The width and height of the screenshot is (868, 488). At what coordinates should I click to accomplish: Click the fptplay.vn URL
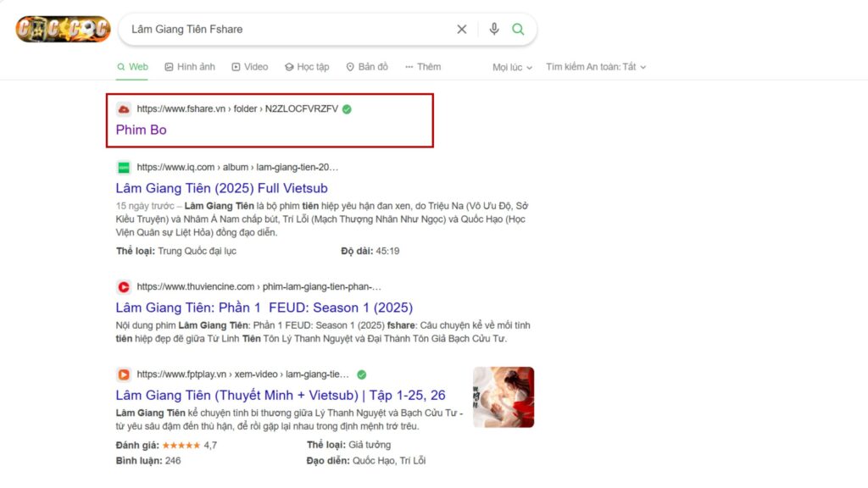point(243,374)
